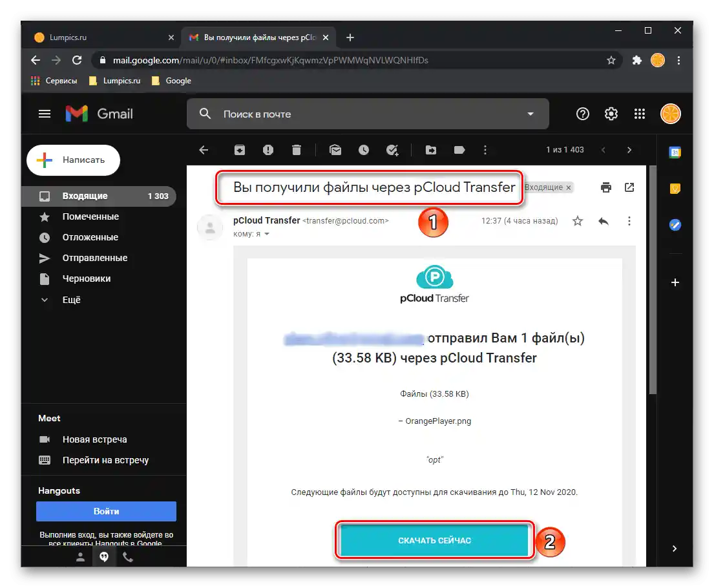Switch to the Lumpics.ru browser tab
The width and height of the screenshot is (714, 588).
[104, 37]
